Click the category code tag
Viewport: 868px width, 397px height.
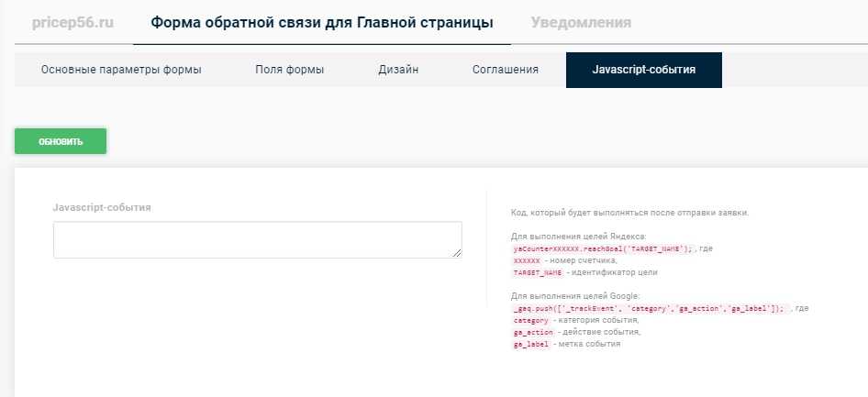530,321
